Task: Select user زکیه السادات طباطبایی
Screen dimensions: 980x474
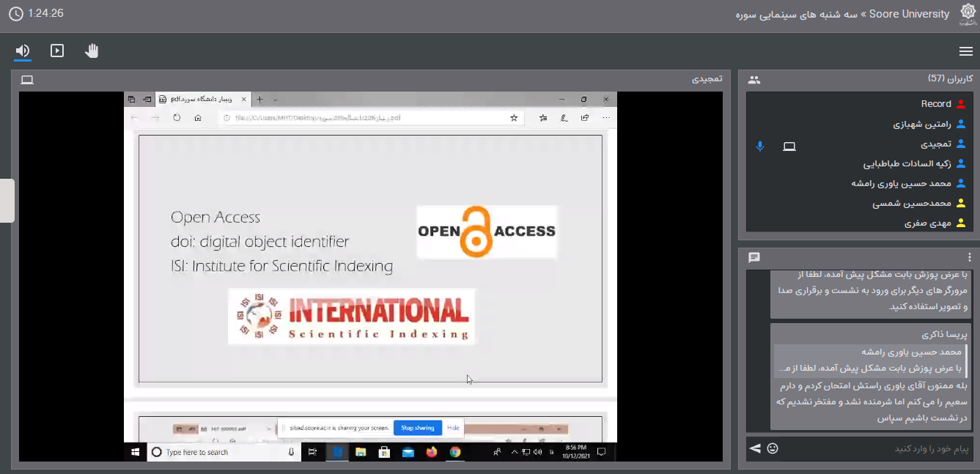Action: (859, 164)
